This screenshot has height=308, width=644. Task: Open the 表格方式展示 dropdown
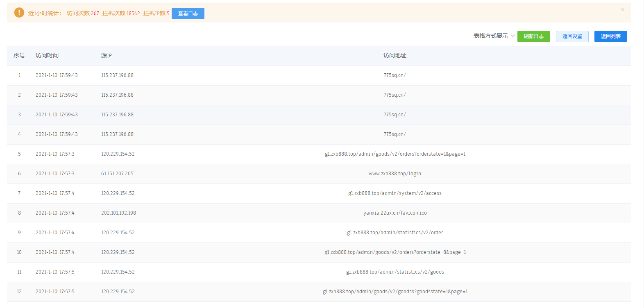494,36
